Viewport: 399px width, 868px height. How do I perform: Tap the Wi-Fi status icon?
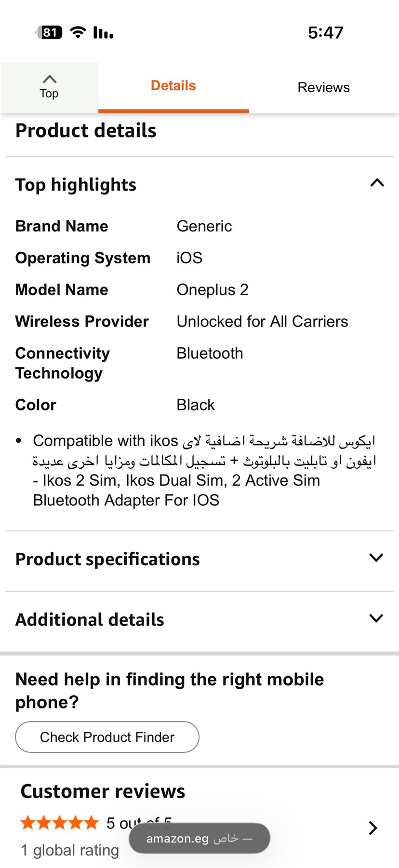point(78,32)
